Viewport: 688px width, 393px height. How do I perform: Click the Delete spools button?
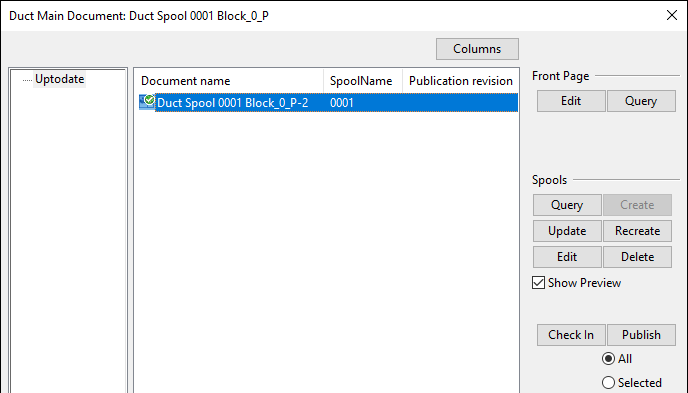tap(637, 257)
